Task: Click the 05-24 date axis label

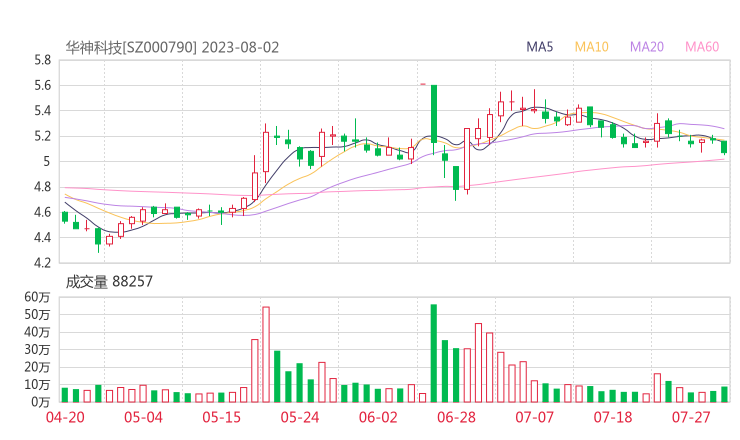Action: pyautogui.click(x=300, y=417)
